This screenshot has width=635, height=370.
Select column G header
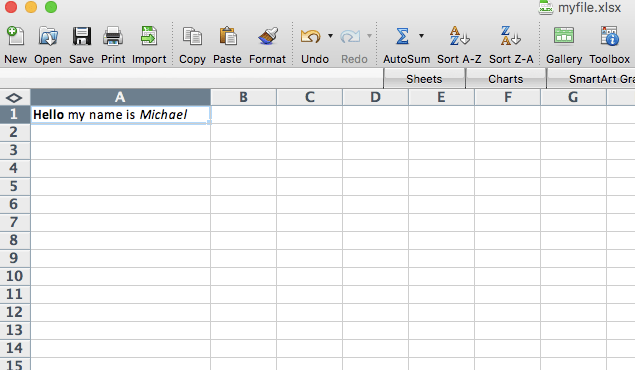point(573,97)
